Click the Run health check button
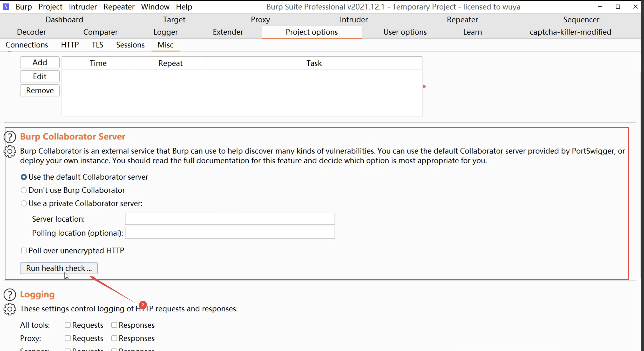This screenshot has height=351, width=644. 59,268
